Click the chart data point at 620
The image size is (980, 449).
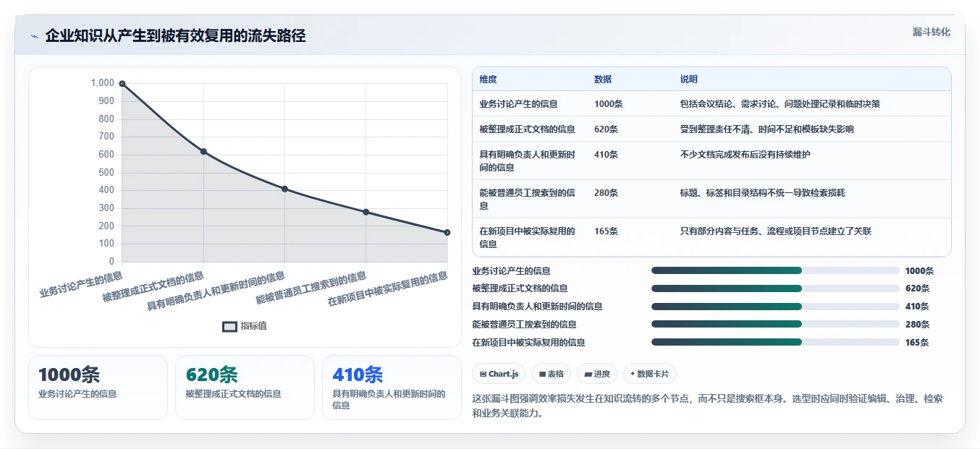point(203,151)
